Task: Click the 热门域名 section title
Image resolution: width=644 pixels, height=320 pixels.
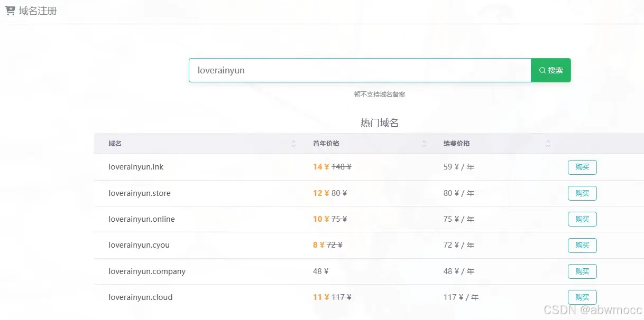Action: 379,123
